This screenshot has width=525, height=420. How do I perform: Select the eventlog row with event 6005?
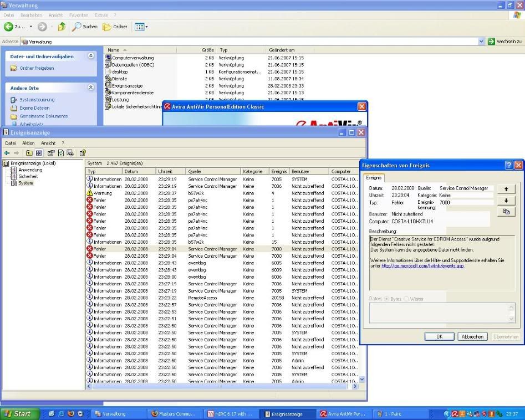tap(222, 263)
